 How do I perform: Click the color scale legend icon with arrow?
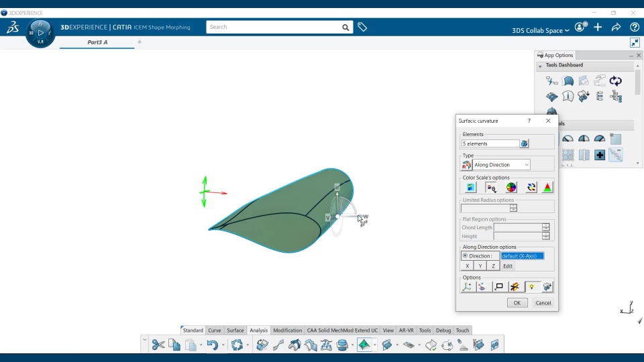click(491, 188)
